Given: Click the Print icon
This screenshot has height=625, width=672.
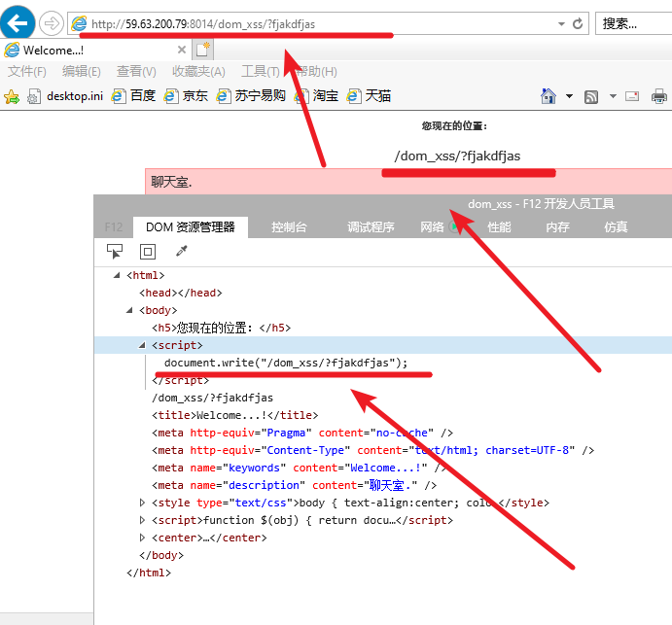Looking at the screenshot, I should click(x=659, y=96).
